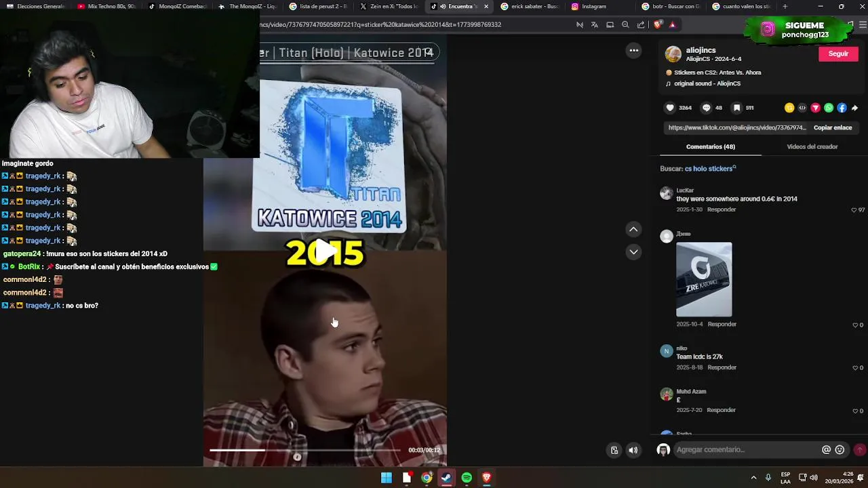Switch to erick sabater search tab
This screenshot has height=488, width=868.
click(531, 6)
